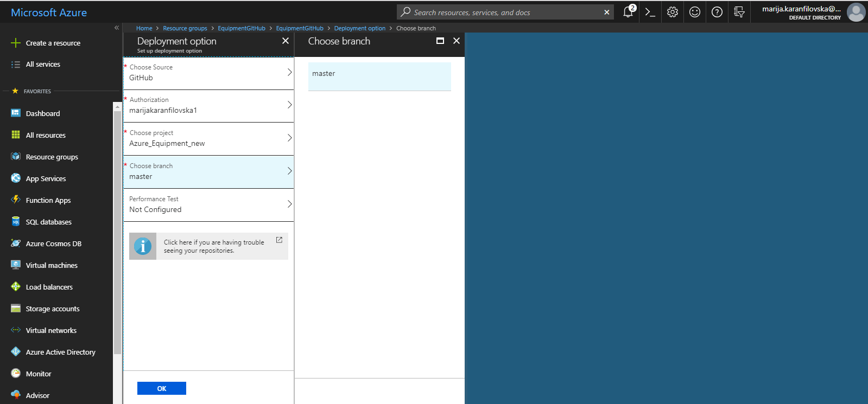Open directory and subscription filter icon
868x404 pixels.
coord(739,12)
